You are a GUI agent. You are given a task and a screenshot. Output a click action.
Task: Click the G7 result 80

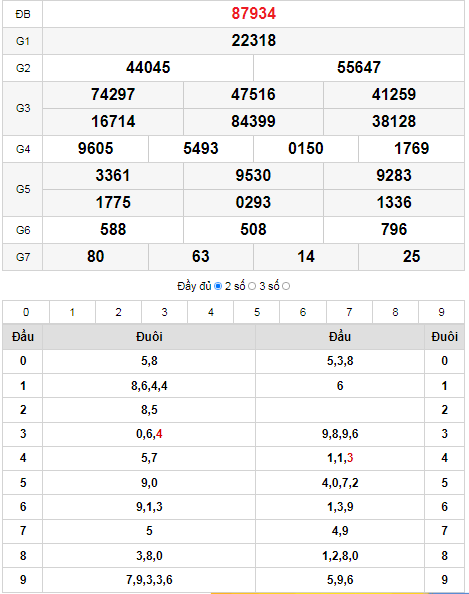click(95, 256)
